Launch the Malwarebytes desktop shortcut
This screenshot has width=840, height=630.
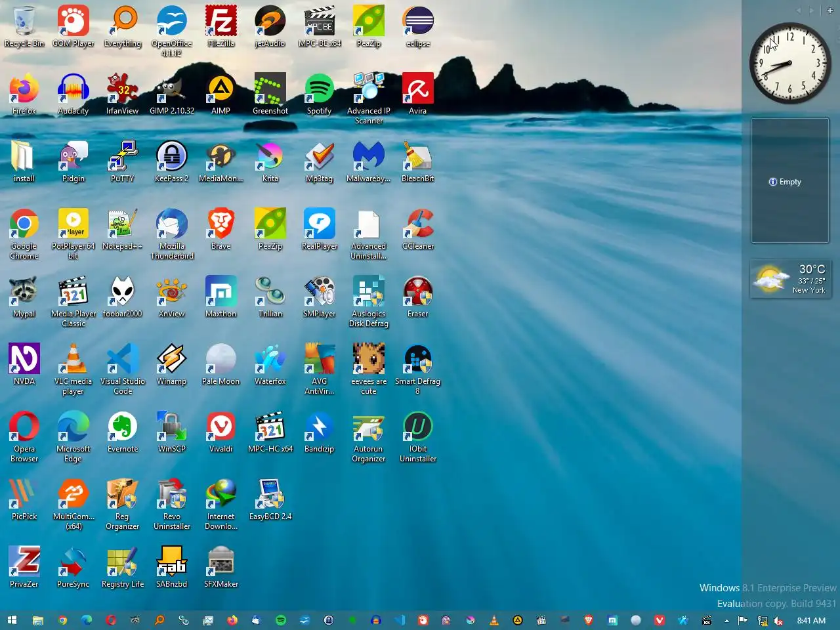(x=369, y=162)
